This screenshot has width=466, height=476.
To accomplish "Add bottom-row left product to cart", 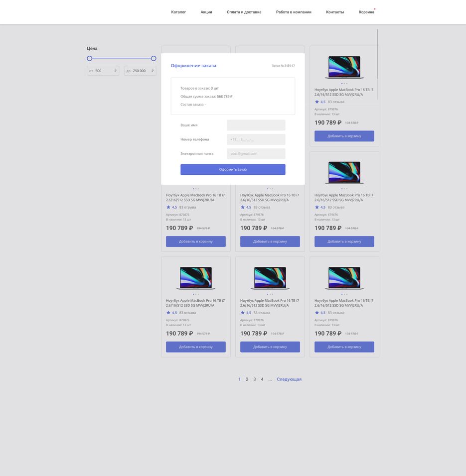I will pyautogui.click(x=196, y=347).
